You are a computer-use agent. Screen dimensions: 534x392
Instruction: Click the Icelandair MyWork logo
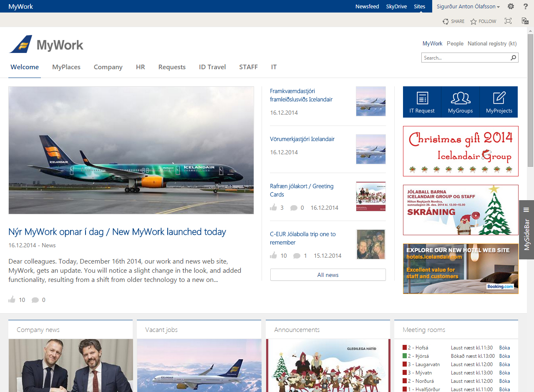click(46, 45)
